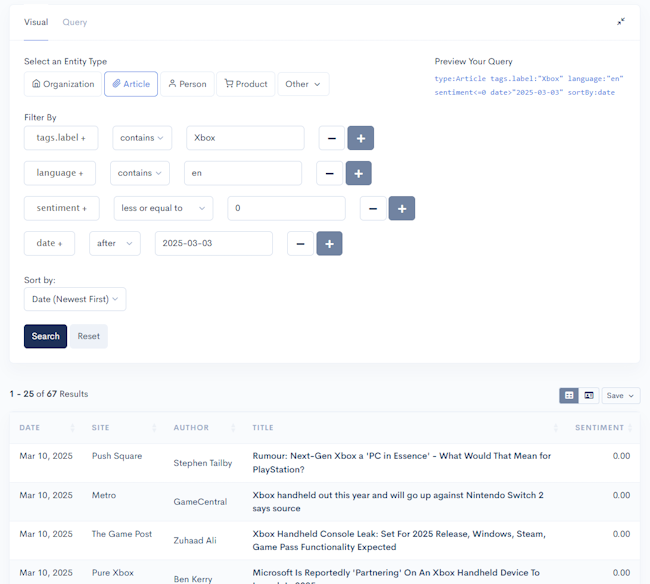
Task: Click the preview query text
Action: tap(529, 85)
